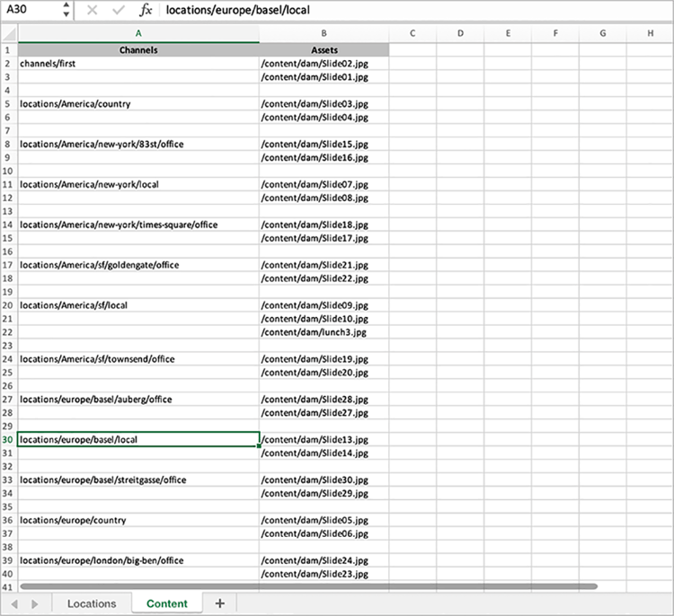
Task: Select row 41 header
Action: (8, 586)
